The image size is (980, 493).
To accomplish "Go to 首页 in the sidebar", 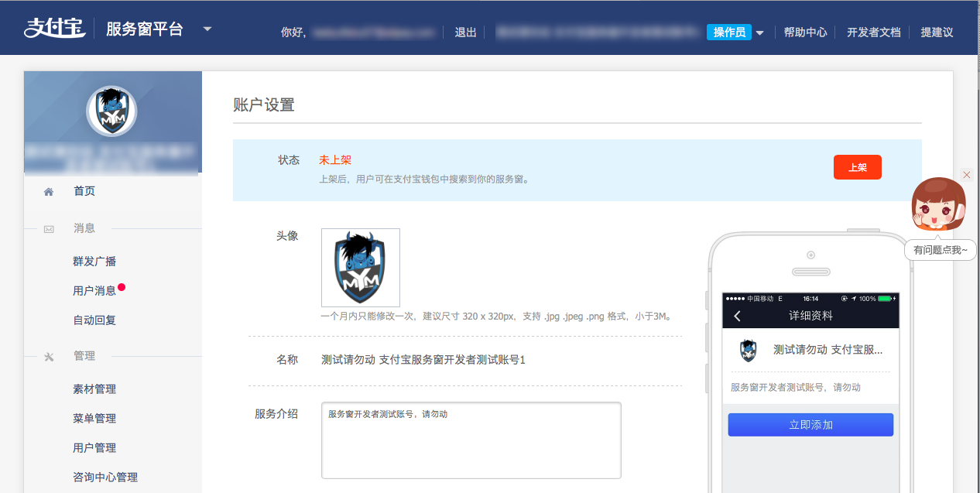I will click(84, 191).
